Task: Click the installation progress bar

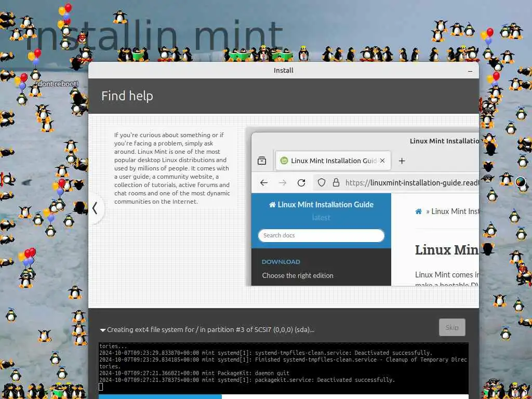Action: click(x=284, y=396)
